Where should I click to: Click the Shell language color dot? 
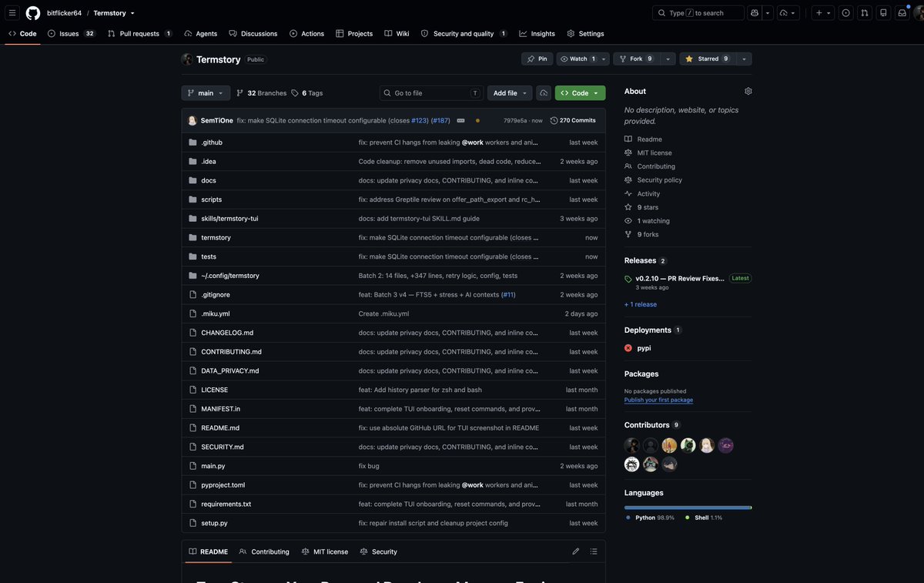point(688,518)
